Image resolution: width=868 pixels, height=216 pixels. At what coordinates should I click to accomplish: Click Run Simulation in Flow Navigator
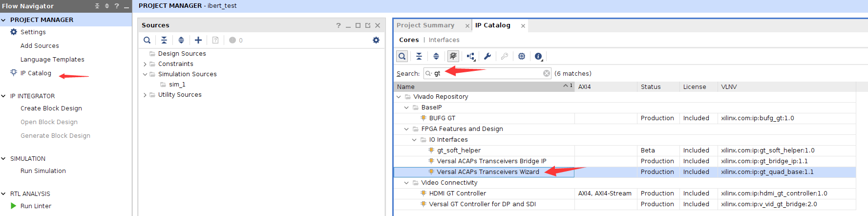click(43, 171)
